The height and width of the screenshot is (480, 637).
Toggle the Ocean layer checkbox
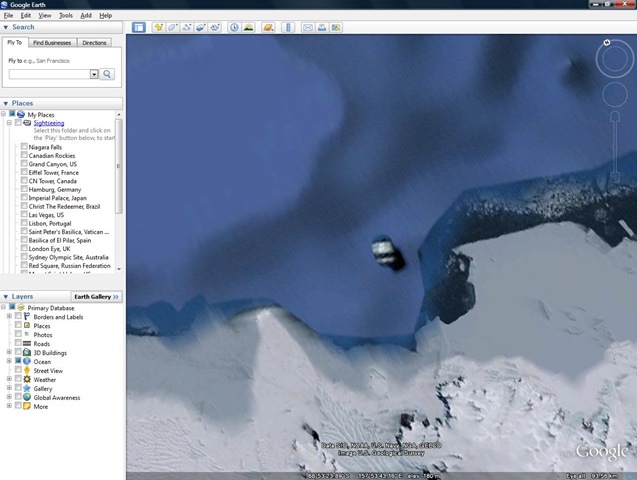tap(18, 360)
